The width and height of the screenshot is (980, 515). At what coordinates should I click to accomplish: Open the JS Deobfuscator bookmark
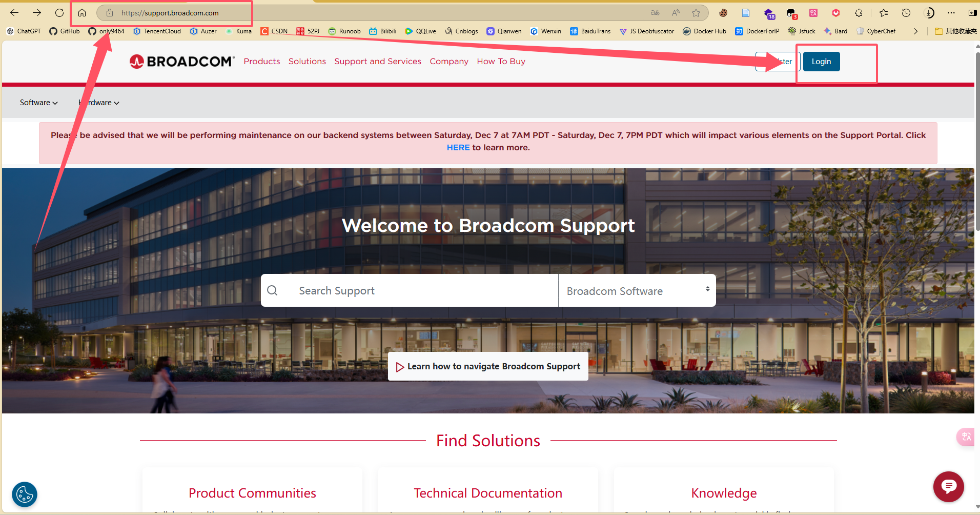pyautogui.click(x=647, y=31)
